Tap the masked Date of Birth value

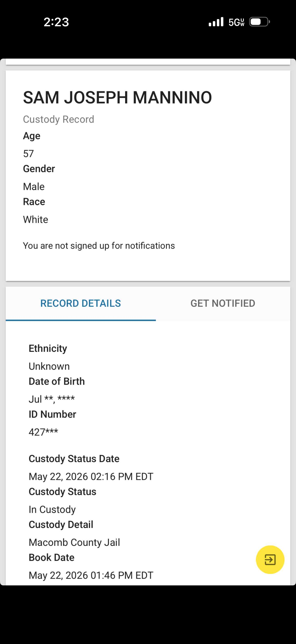click(52, 399)
